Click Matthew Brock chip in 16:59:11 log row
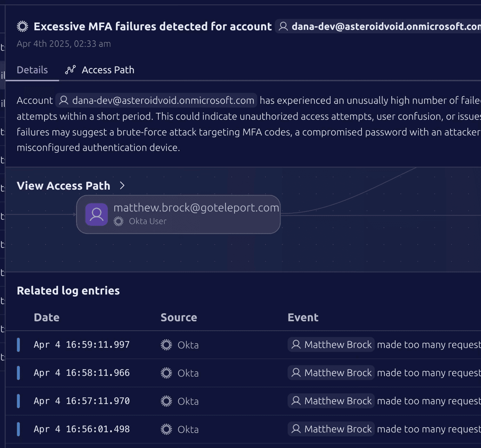This screenshot has height=448, width=481. [331, 345]
